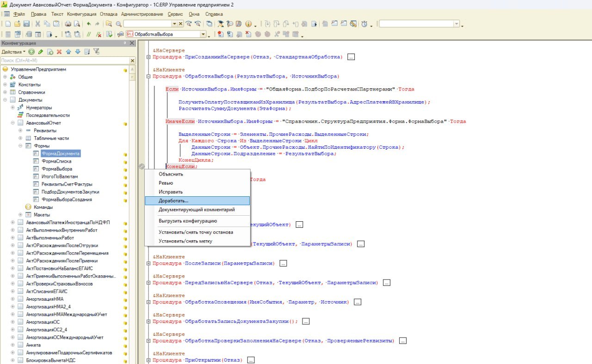Collapse the АвансовыйОтчет tree node
592x364 pixels.
[x=13, y=123]
